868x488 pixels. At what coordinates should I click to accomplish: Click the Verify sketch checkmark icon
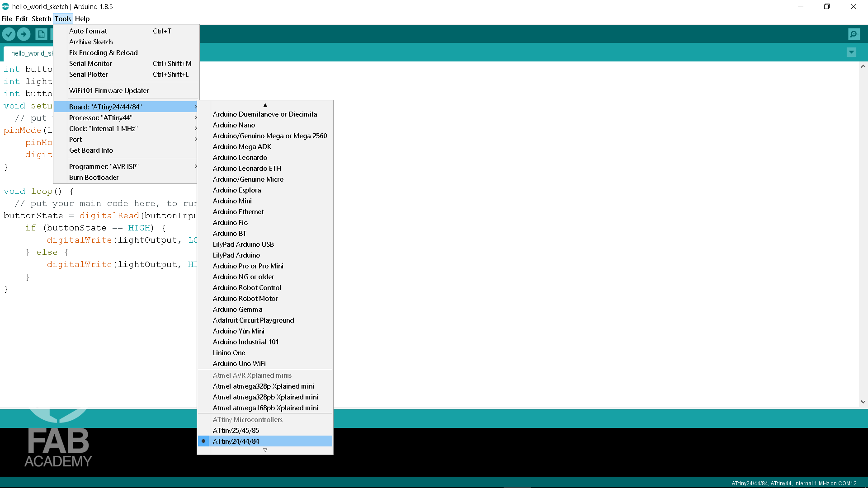[9, 34]
